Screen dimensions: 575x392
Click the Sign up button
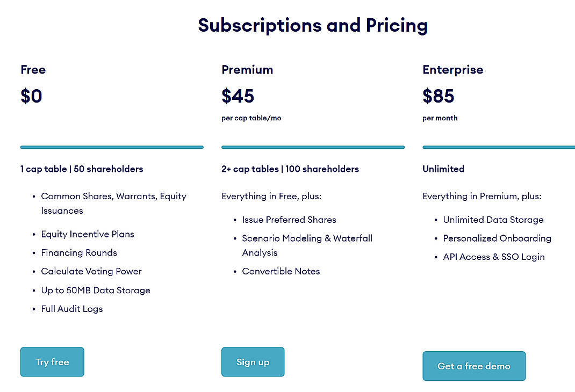pyautogui.click(x=253, y=362)
